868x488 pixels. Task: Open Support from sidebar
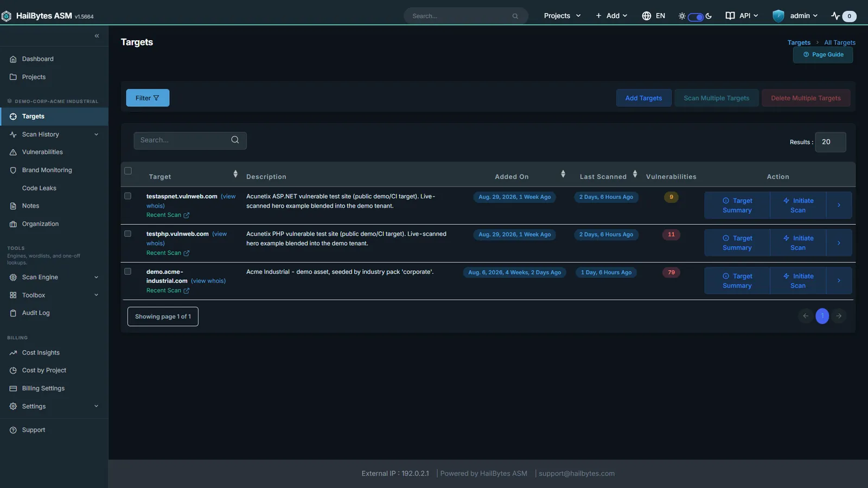point(54,430)
